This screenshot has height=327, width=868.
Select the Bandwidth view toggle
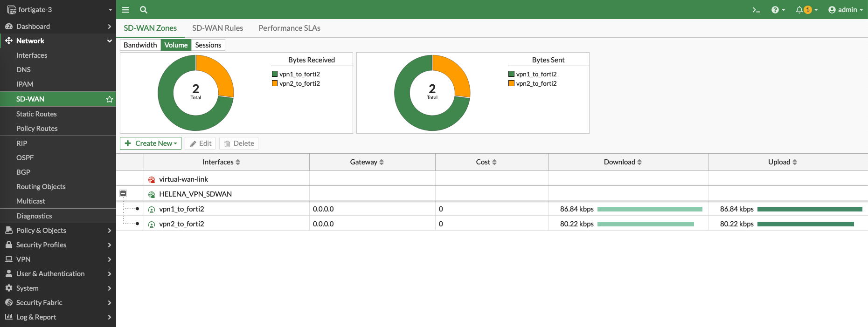[x=140, y=45]
